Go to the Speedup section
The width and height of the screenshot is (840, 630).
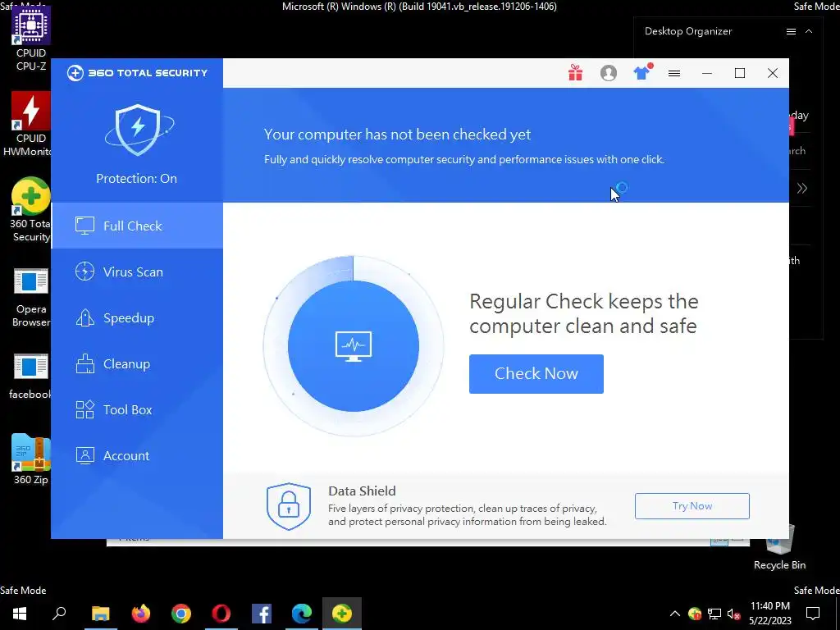137,317
